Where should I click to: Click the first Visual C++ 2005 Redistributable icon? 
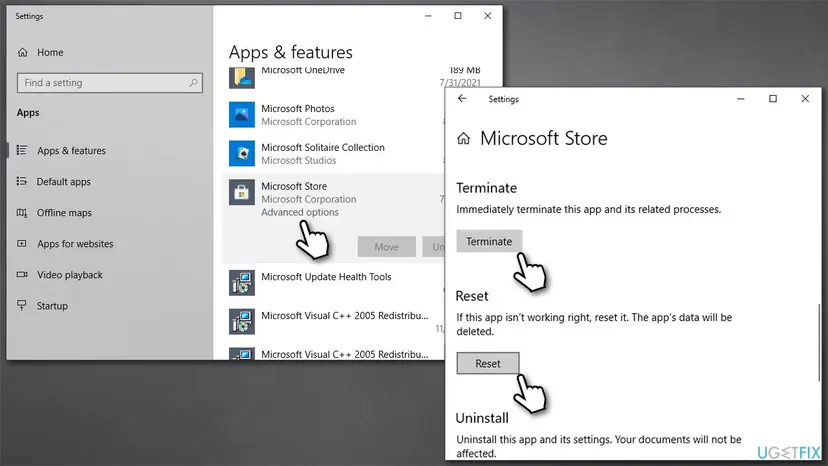242,321
